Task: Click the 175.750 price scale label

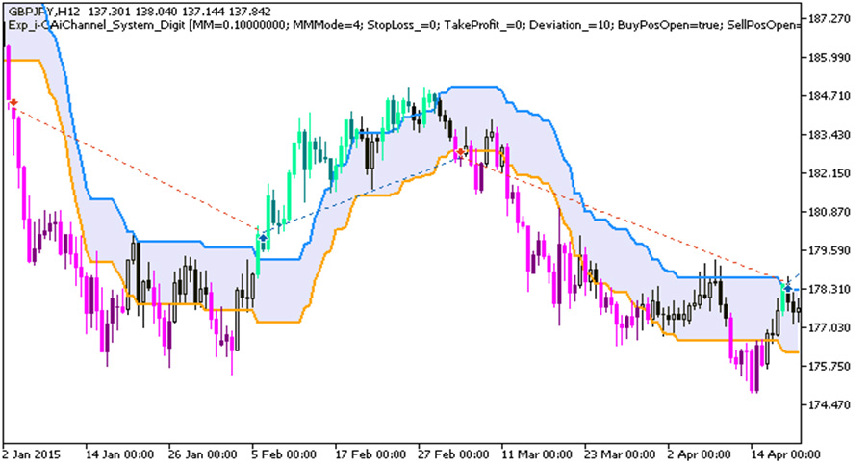Action: point(829,367)
